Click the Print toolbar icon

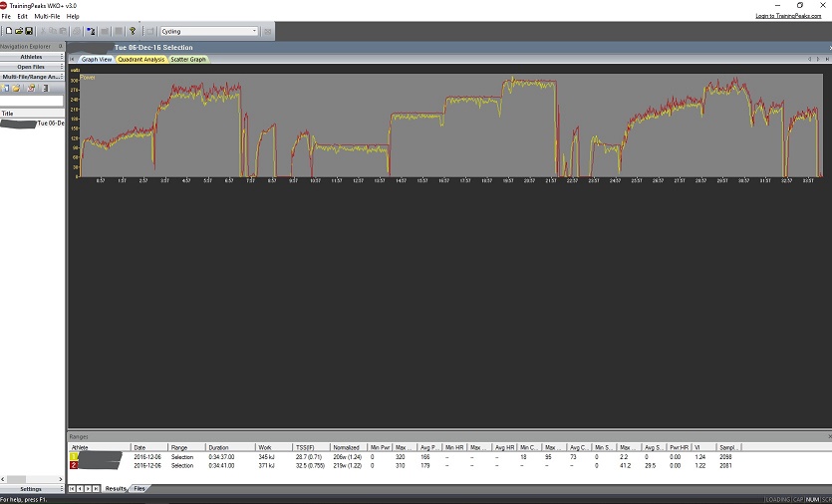point(77,31)
